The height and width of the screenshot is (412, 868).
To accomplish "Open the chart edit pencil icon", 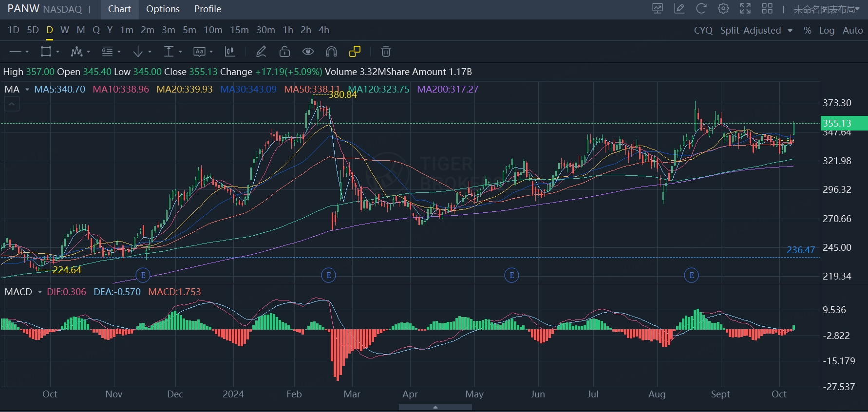I will click(679, 8).
